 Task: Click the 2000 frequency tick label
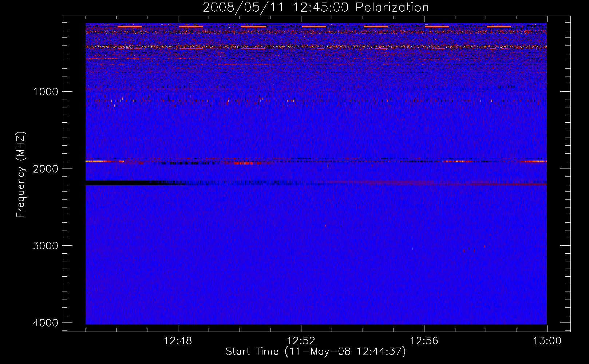[x=46, y=169]
